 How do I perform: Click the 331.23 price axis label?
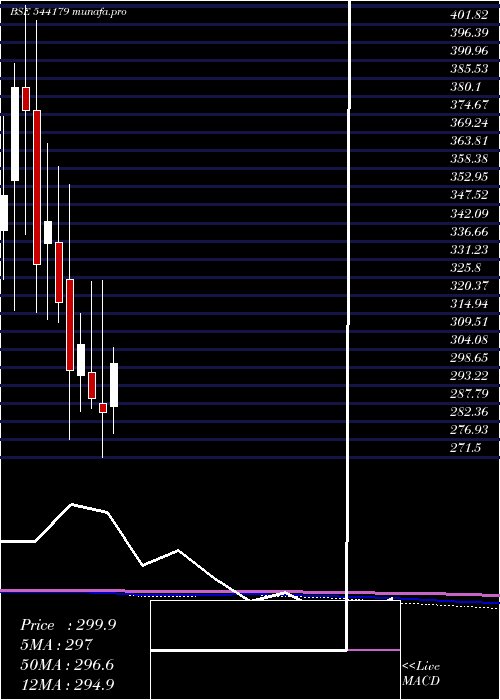point(468,249)
